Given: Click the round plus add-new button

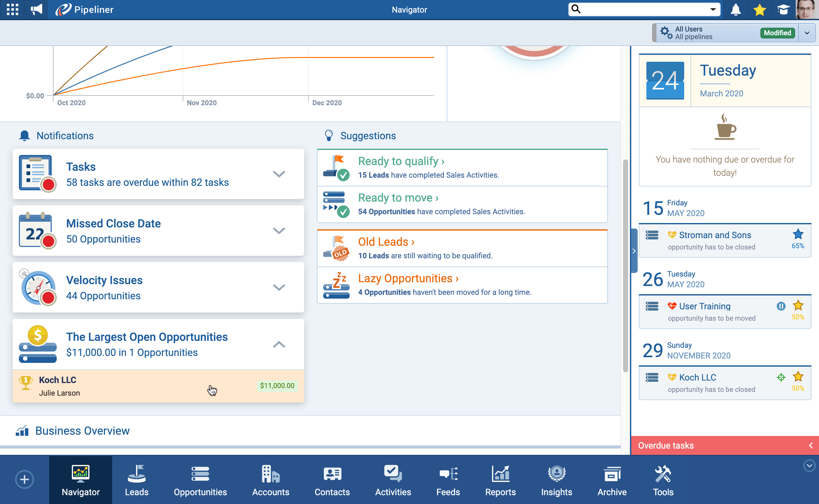Looking at the screenshot, I should point(24,479).
